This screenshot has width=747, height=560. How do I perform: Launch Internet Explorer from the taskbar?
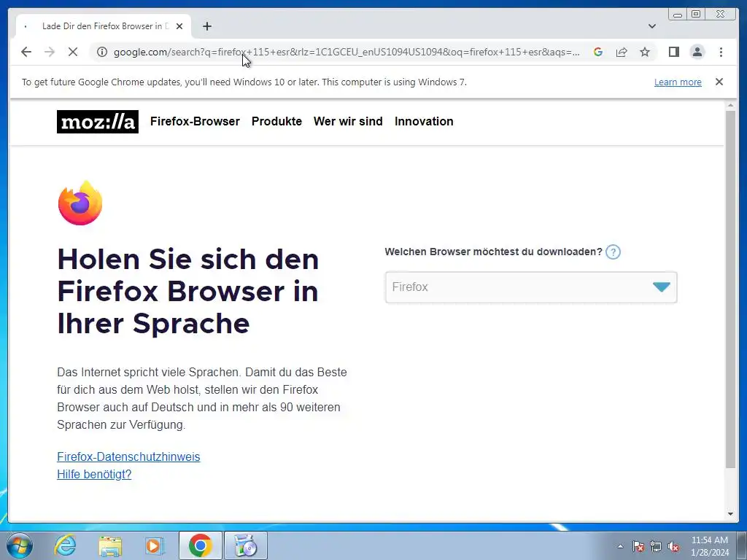pos(65,545)
